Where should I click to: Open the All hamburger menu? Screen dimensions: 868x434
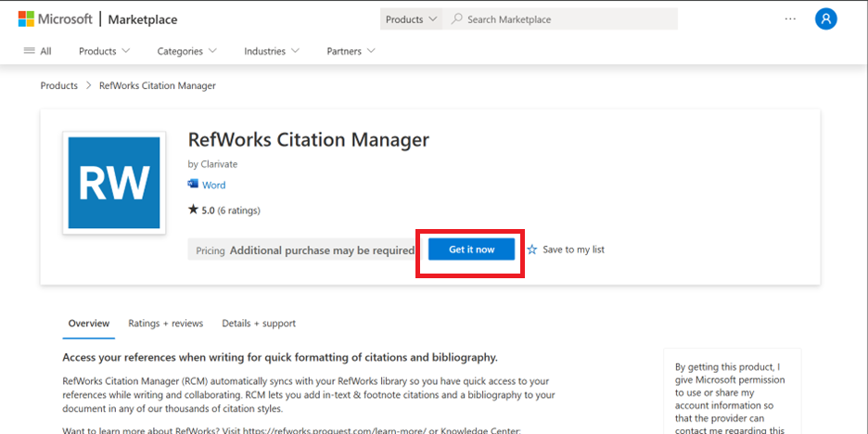point(37,51)
